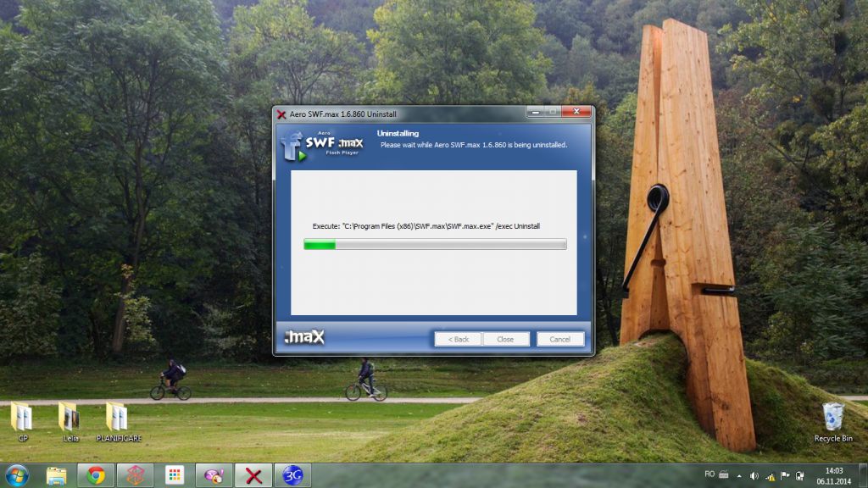Image resolution: width=868 pixels, height=488 pixels.
Task: Click the red X icon in uninstaller title bar
Action: click(281, 114)
